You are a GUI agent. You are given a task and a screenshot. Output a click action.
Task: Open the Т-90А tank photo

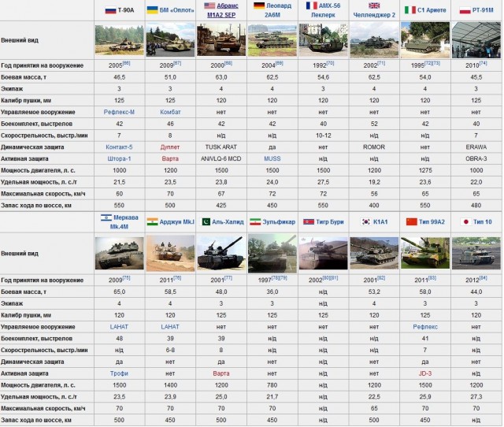click(x=119, y=40)
